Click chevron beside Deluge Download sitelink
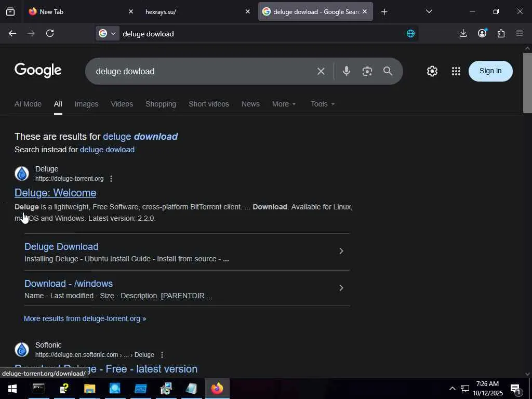Viewport: 532px width, 399px height. tap(341, 251)
